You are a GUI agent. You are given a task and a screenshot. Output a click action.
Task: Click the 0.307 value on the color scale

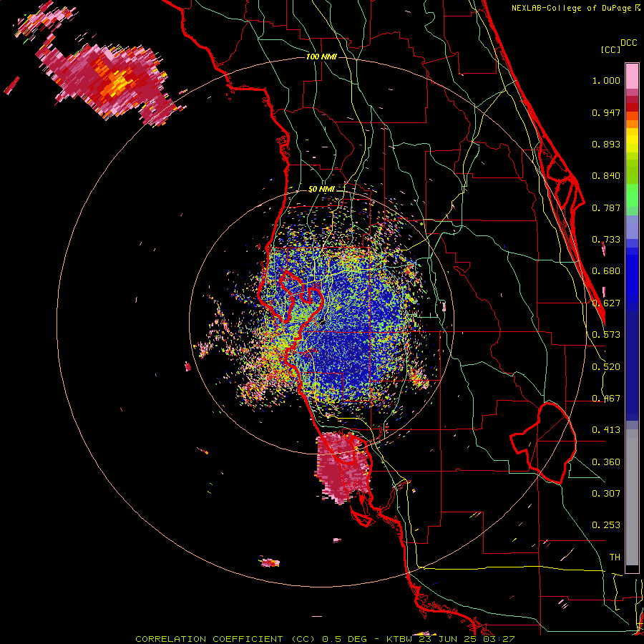click(x=606, y=493)
